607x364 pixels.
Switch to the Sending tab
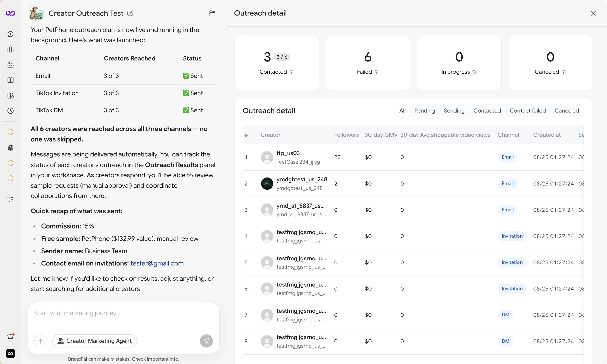(x=454, y=111)
